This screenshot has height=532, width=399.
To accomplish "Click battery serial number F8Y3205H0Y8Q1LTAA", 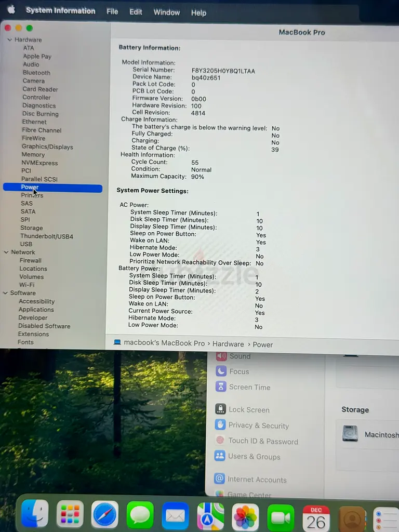I will coord(223,71).
